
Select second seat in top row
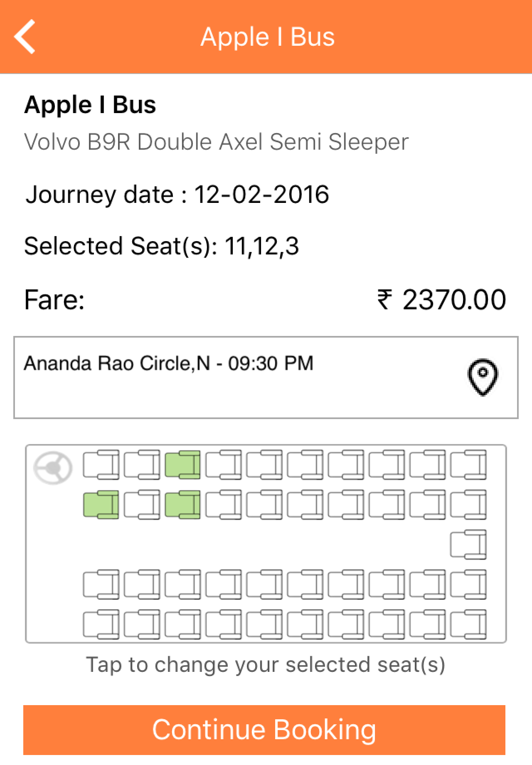[142, 464]
